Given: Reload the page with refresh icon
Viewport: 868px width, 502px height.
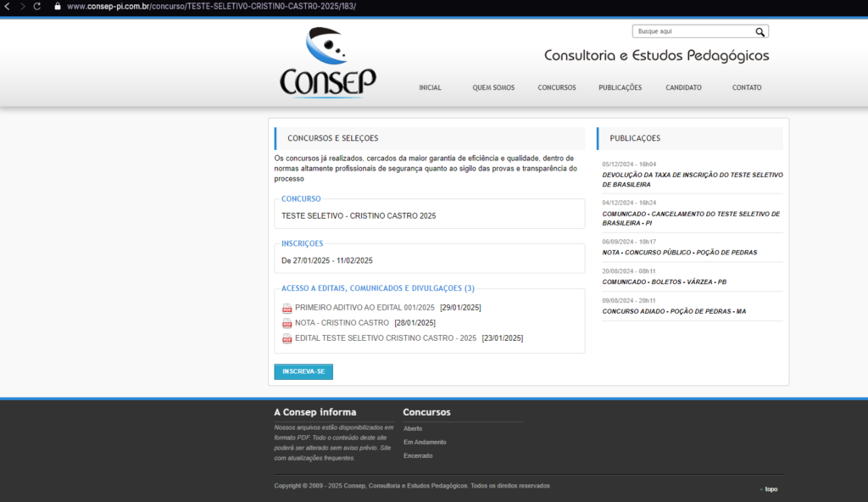Looking at the screenshot, I should 37,7.
